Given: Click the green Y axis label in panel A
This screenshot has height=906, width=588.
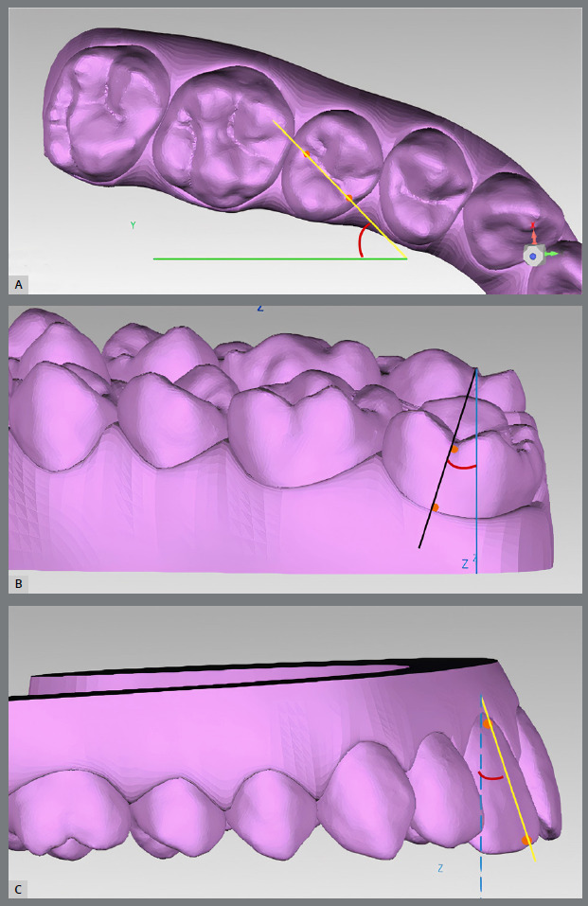Looking at the screenshot, I should [133, 225].
